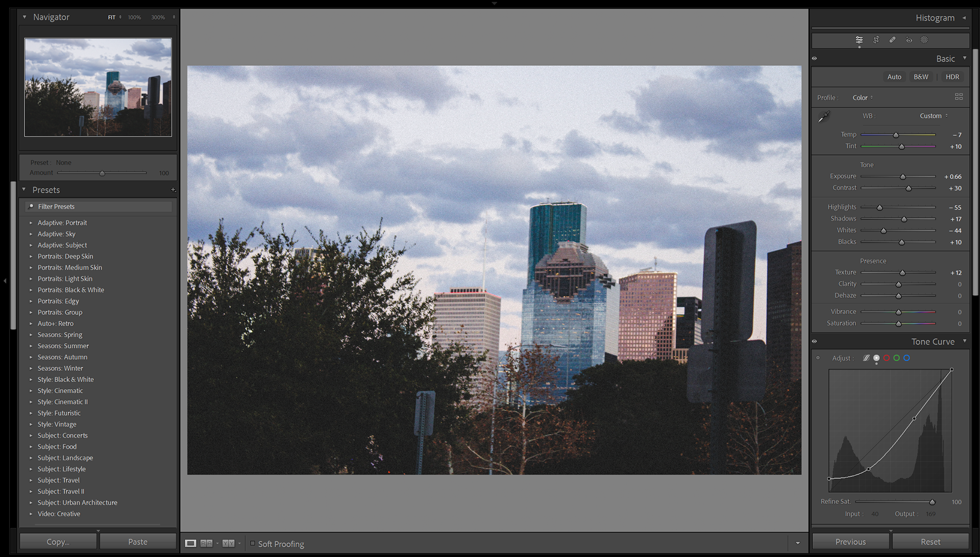Open the Masking tool circle icon
The width and height of the screenshot is (980, 557).
click(x=924, y=40)
